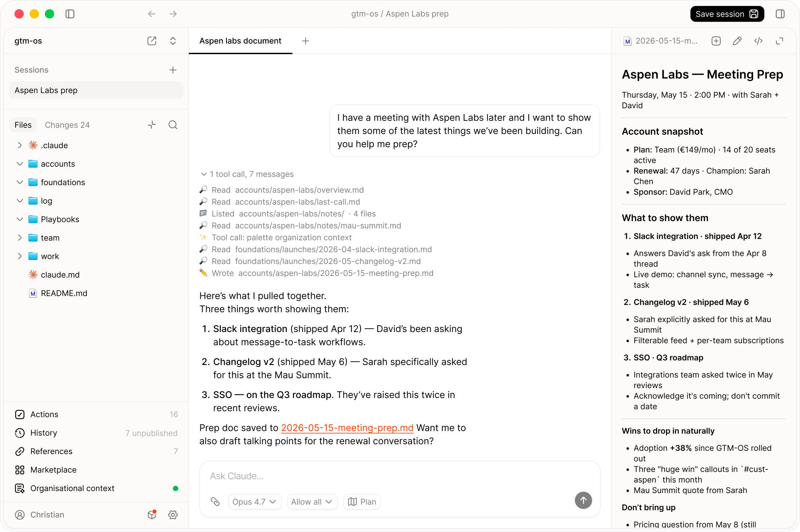Add a new session
This screenshot has width=800, height=532.
[x=173, y=70]
